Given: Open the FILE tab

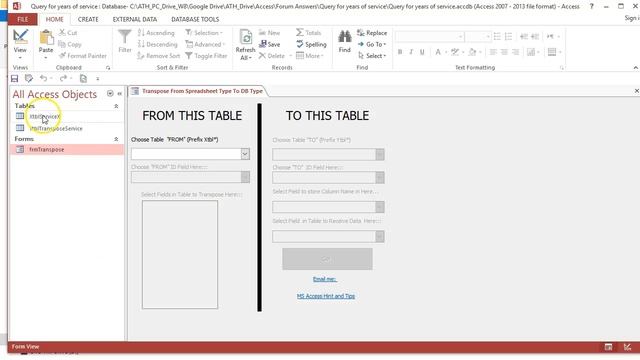Looking at the screenshot, I should pos(22,19).
